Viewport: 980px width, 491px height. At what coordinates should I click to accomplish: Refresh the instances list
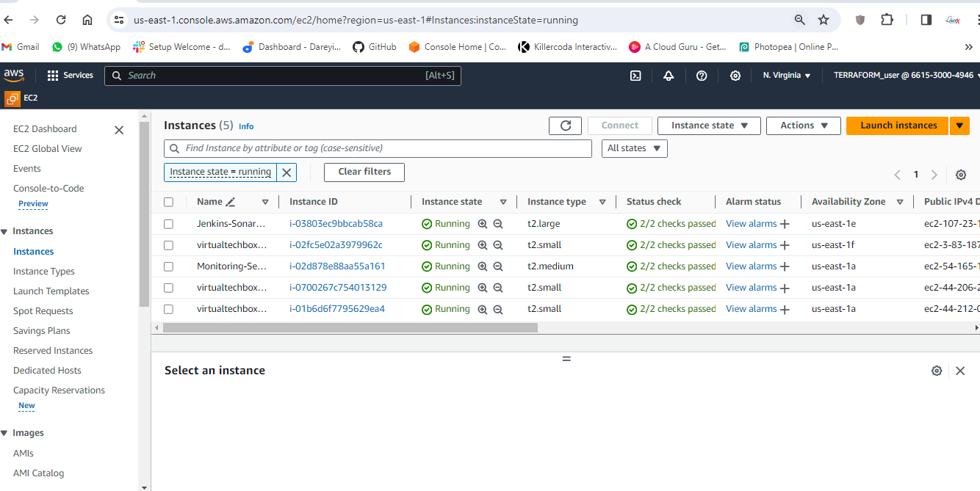click(565, 126)
